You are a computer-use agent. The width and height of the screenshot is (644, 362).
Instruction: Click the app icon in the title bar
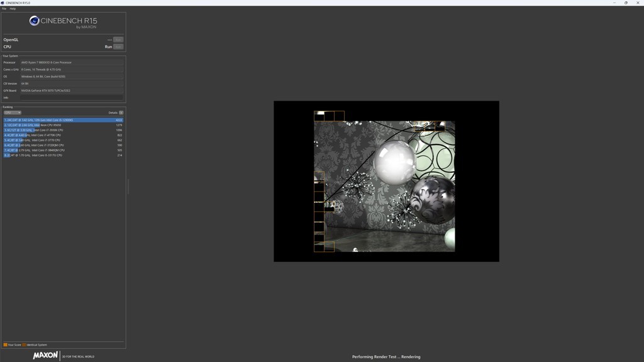click(3, 3)
